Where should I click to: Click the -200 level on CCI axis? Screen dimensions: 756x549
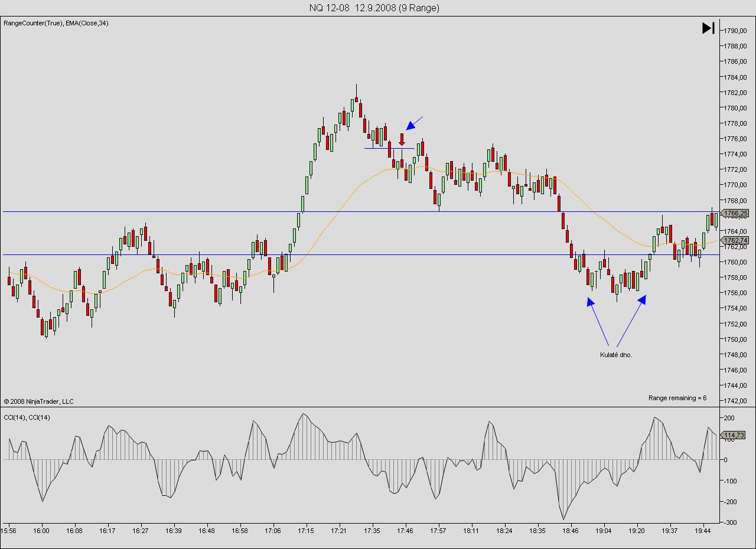pyautogui.click(x=731, y=502)
